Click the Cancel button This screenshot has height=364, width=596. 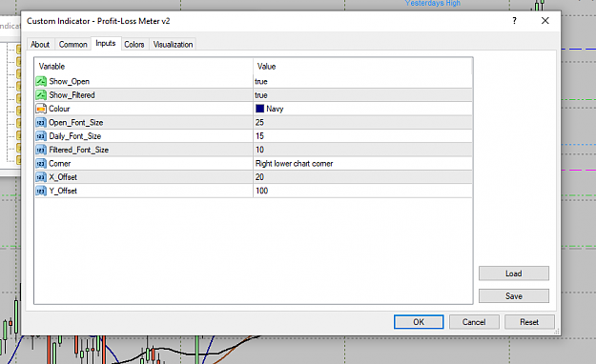[474, 322]
